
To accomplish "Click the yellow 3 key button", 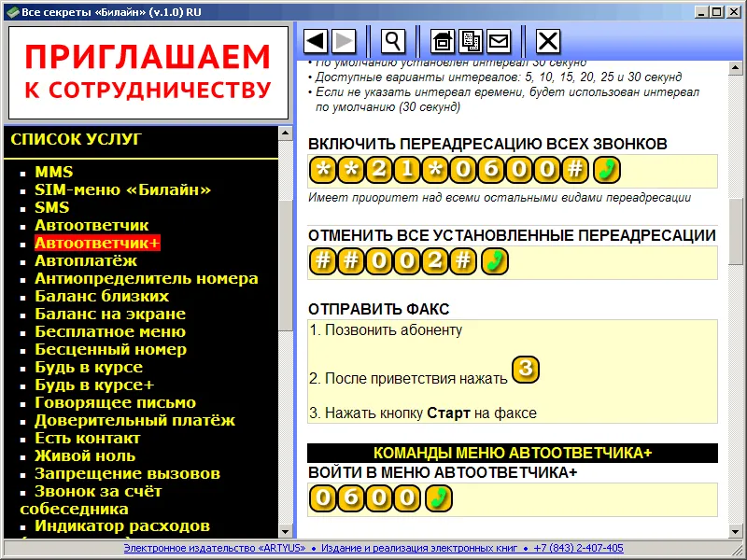I will click(x=526, y=369).
